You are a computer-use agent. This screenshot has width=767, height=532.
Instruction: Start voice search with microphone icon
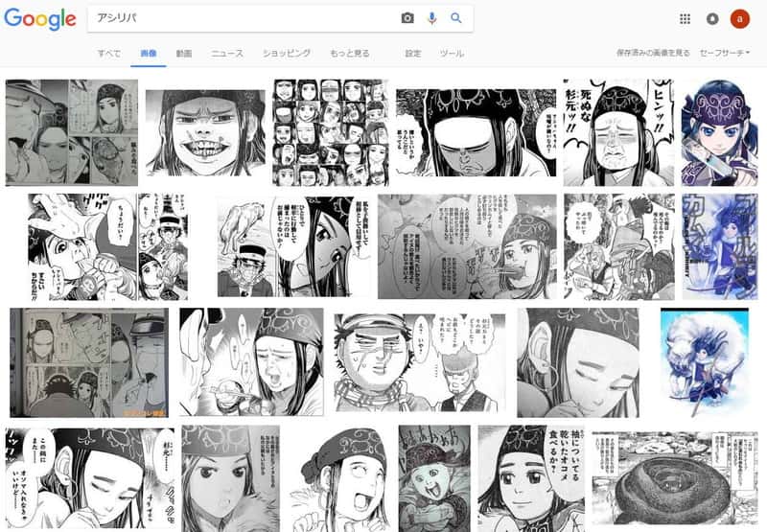(432, 18)
